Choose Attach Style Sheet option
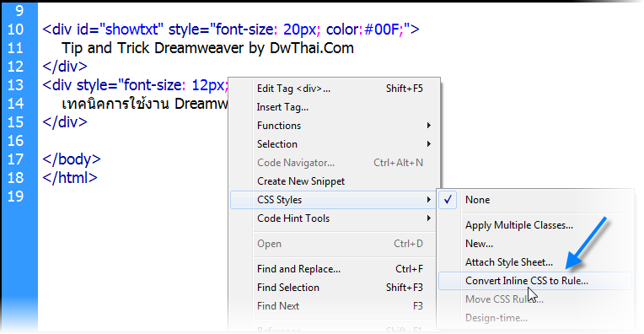The image size is (644, 334). pos(535,262)
